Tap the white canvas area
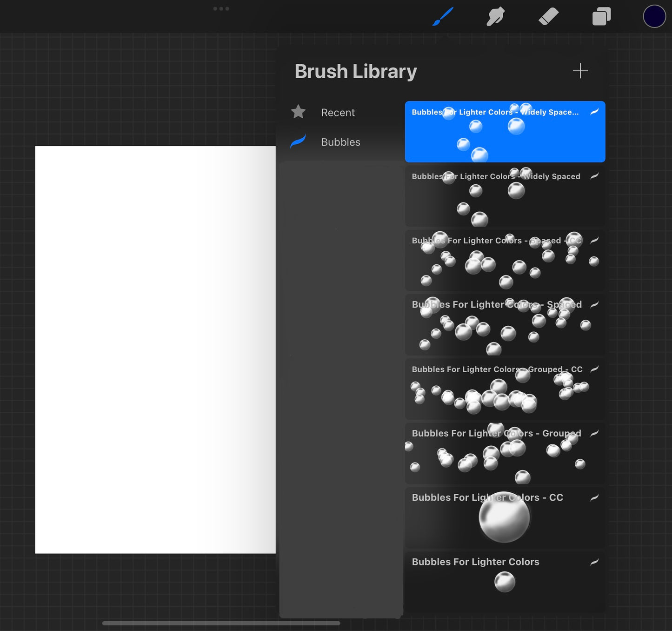 click(155, 349)
